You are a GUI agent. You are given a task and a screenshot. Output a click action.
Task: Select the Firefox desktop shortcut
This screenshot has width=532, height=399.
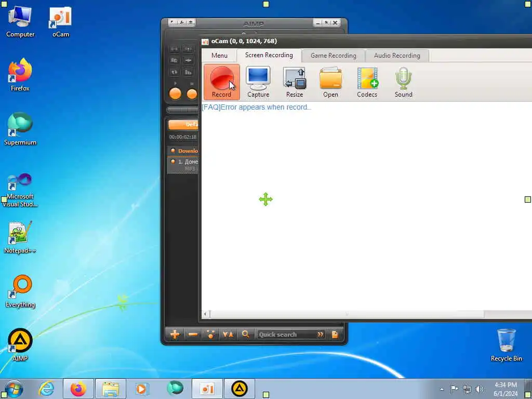point(20,75)
